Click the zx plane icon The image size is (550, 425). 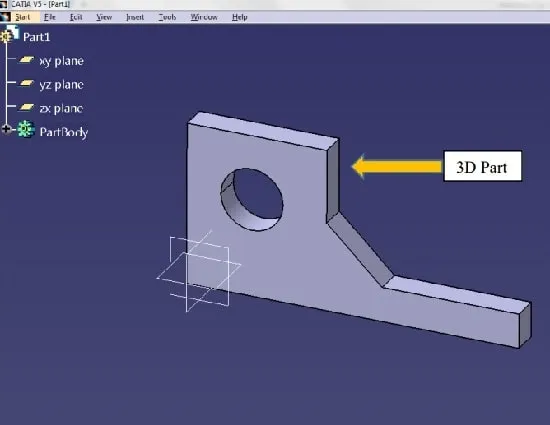[27, 107]
